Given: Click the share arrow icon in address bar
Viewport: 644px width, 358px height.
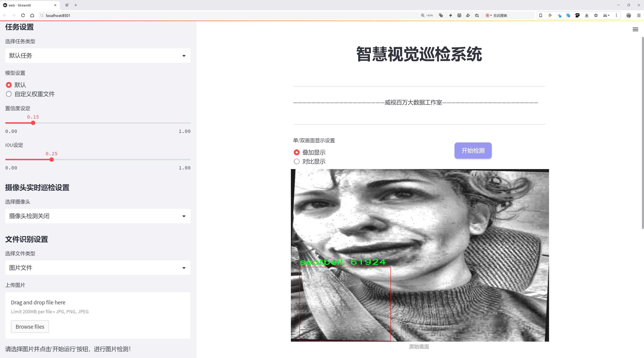Looking at the screenshot, I should [x=468, y=16].
